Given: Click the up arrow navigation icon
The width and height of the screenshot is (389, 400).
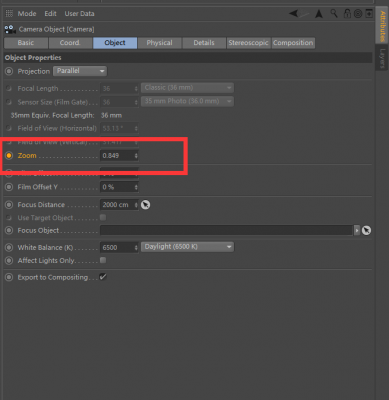Looking at the screenshot, I should click(x=319, y=14).
